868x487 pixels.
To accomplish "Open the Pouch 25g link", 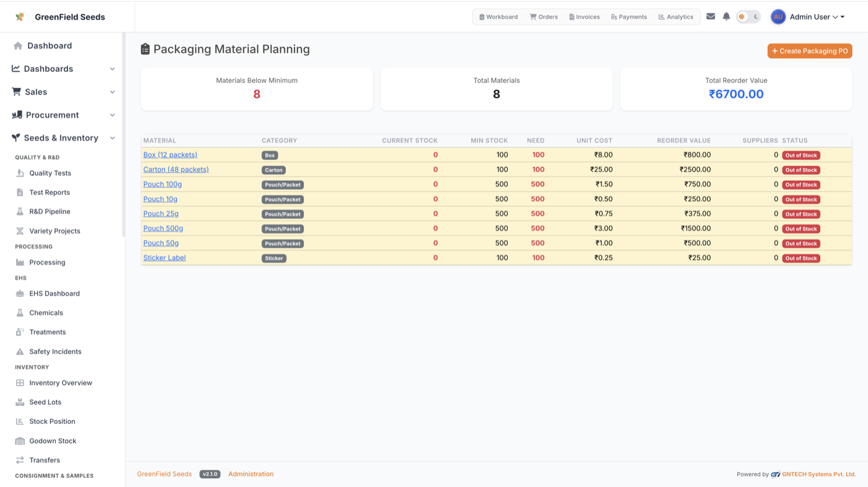I will [161, 214].
